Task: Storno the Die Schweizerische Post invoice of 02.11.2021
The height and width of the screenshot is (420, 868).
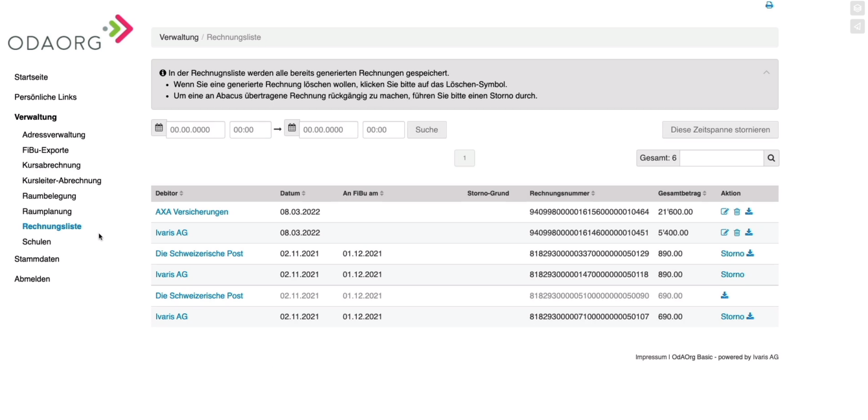Action: coord(732,253)
